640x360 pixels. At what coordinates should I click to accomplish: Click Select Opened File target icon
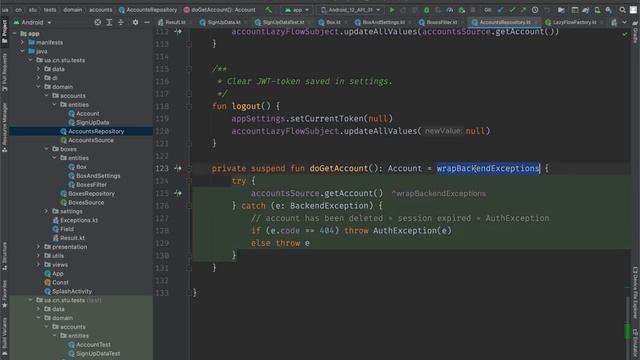click(x=98, y=22)
